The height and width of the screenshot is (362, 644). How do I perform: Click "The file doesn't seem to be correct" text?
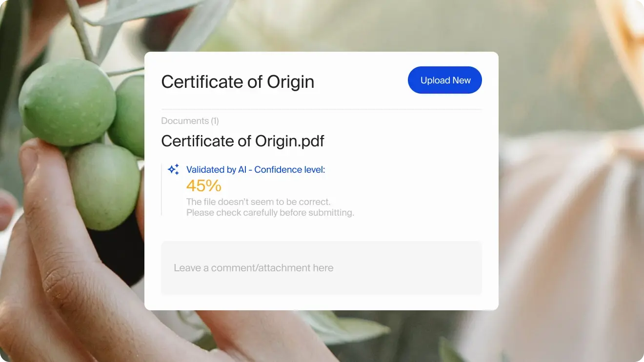coord(259,201)
